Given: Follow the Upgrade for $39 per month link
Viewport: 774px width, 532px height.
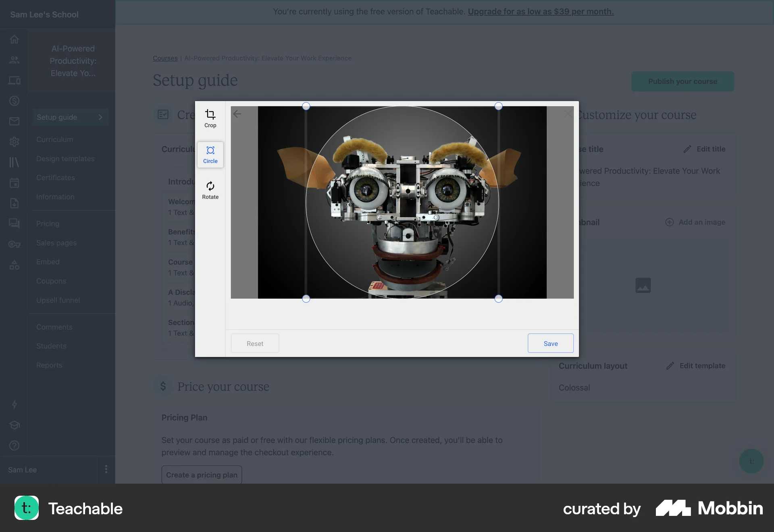Looking at the screenshot, I should click(x=540, y=11).
